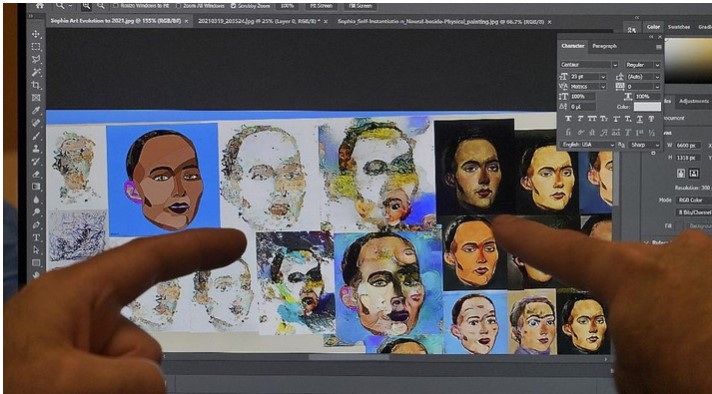Toggle Subscript in Character panel
This screenshot has width=712, height=394.
click(x=628, y=119)
